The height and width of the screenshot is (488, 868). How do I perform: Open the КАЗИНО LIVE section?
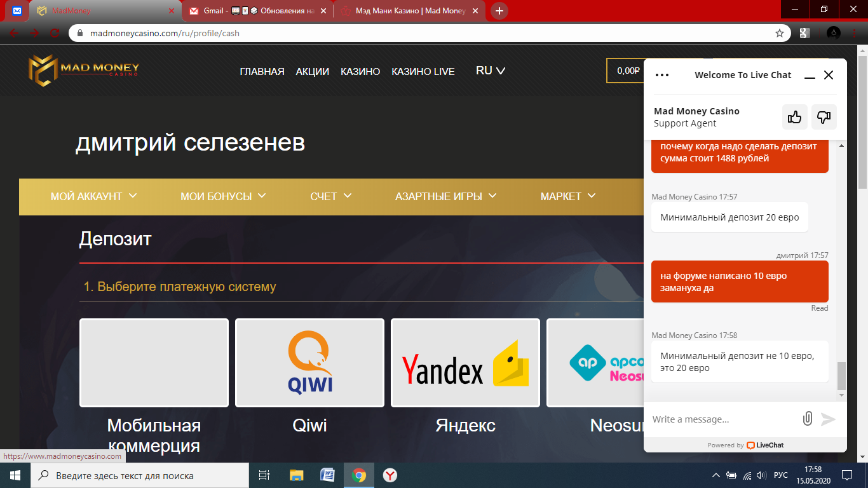click(423, 72)
